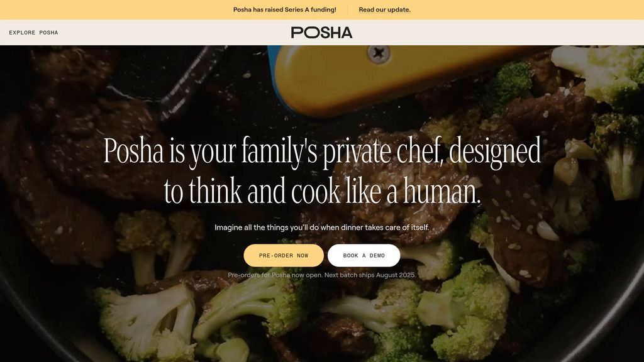Choose the Book a Demo button
Viewport: 644px width, 362px height.
click(x=364, y=255)
